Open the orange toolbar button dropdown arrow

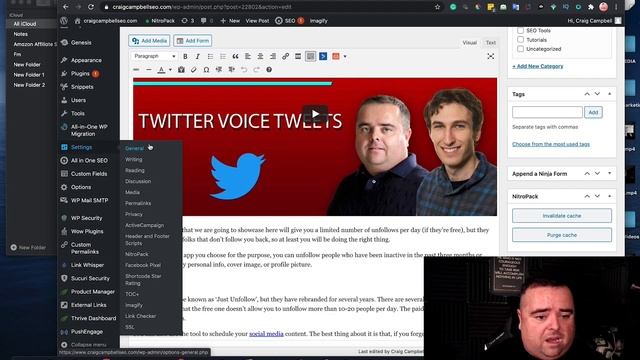coord(345,56)
